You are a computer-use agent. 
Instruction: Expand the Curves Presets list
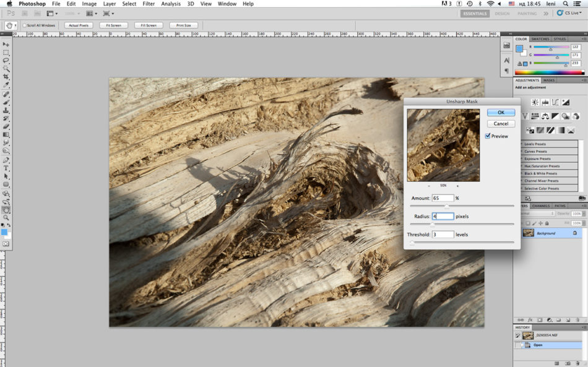(x=521, y=152)
